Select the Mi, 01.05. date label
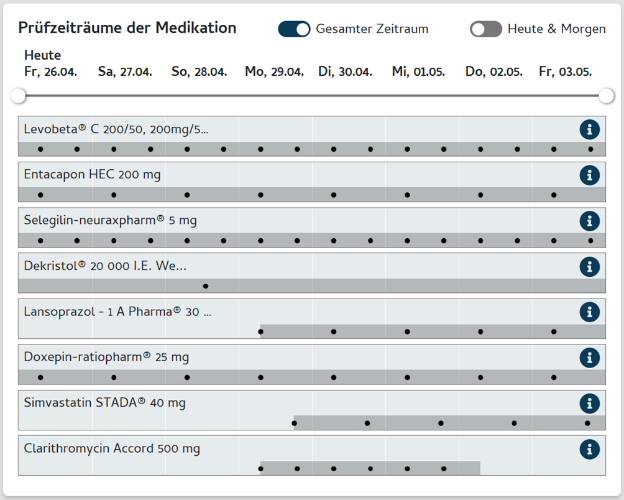 point(419,72)
